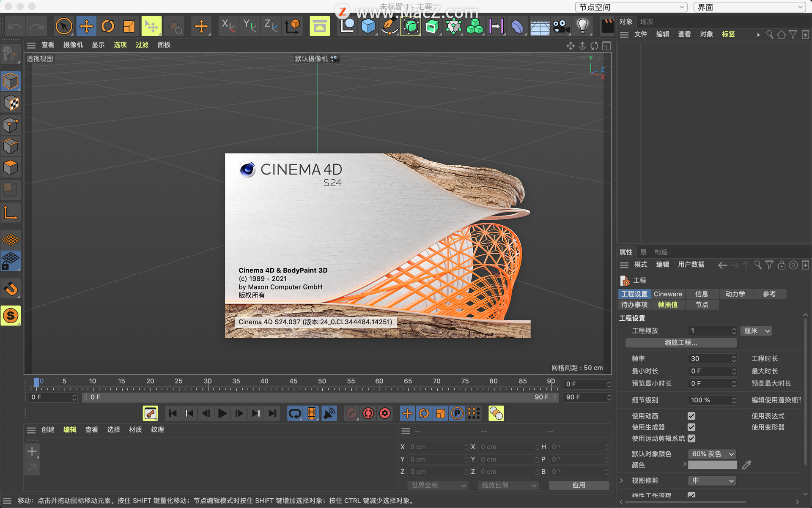
Task: Activate the Move tool in top toolbar
Action: [86, 26]
